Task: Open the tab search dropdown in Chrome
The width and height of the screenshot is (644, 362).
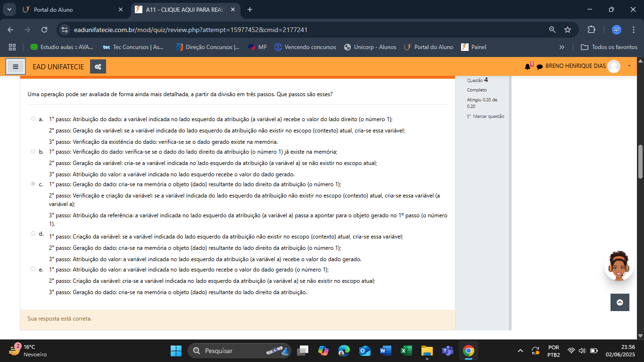Action: point(9,9)
